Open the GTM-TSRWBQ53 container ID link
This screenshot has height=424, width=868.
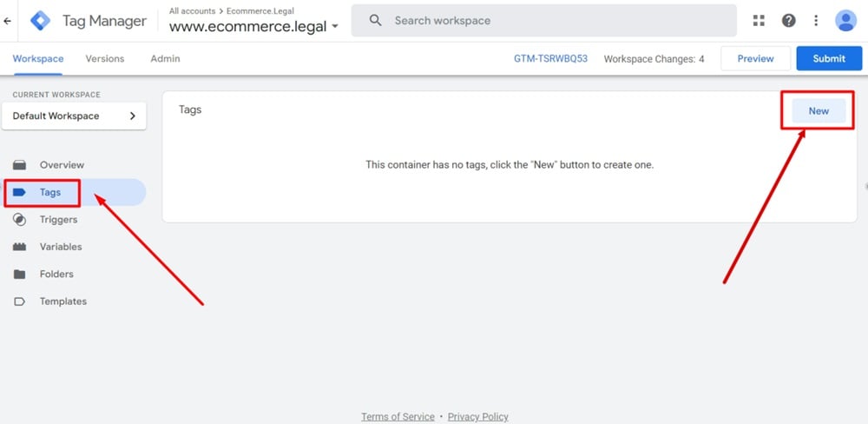(551, 58)
